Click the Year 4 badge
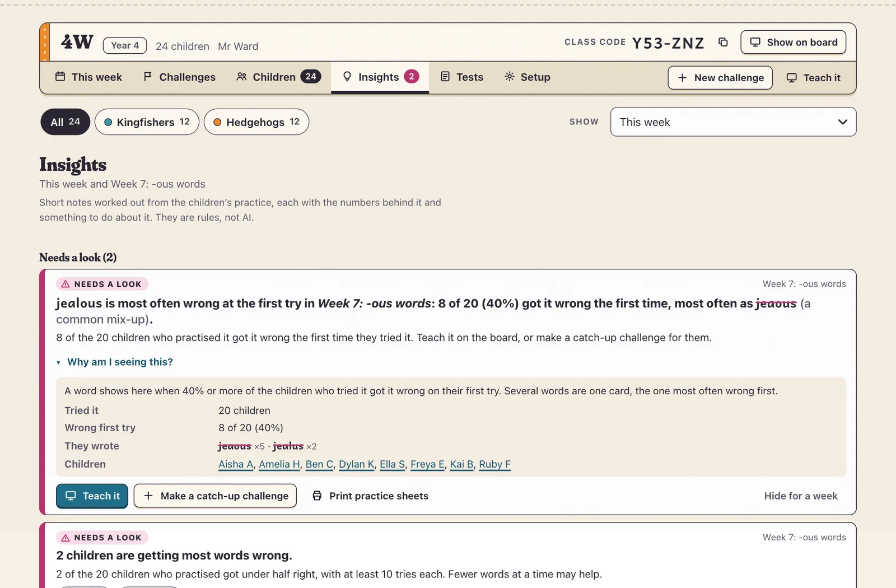896x588 pixels. click(125, 45)
